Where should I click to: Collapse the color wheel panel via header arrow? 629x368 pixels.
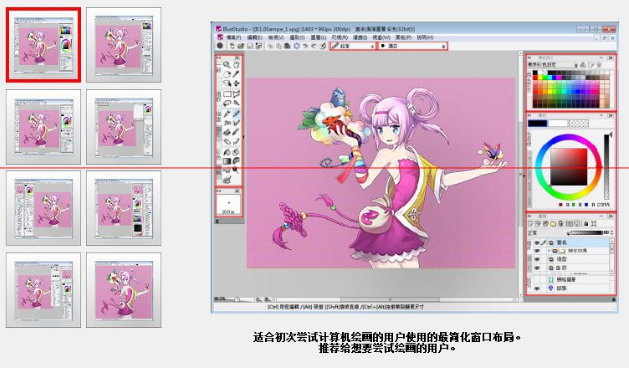point(610,115)
